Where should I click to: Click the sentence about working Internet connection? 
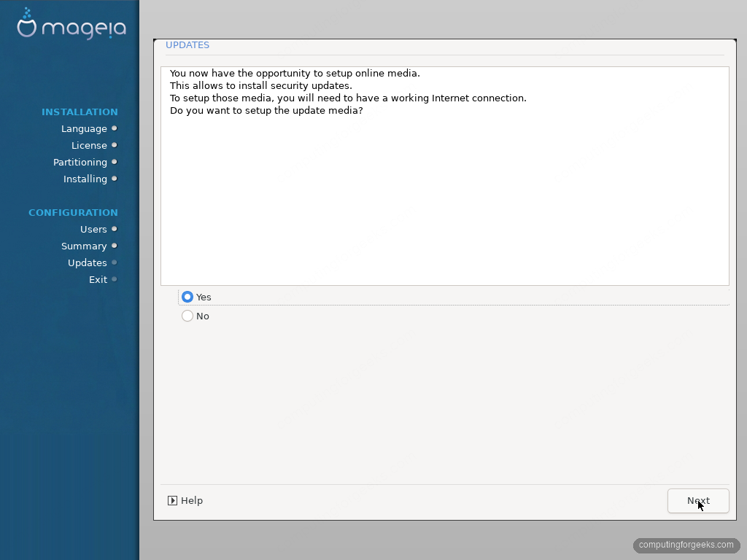point(348,98)
